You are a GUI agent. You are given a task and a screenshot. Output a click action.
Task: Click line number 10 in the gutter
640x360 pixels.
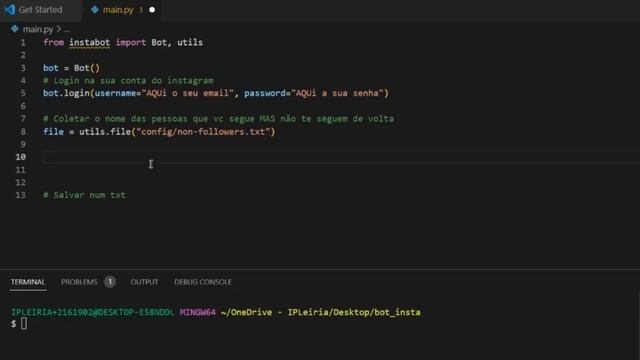click(20, 157)
